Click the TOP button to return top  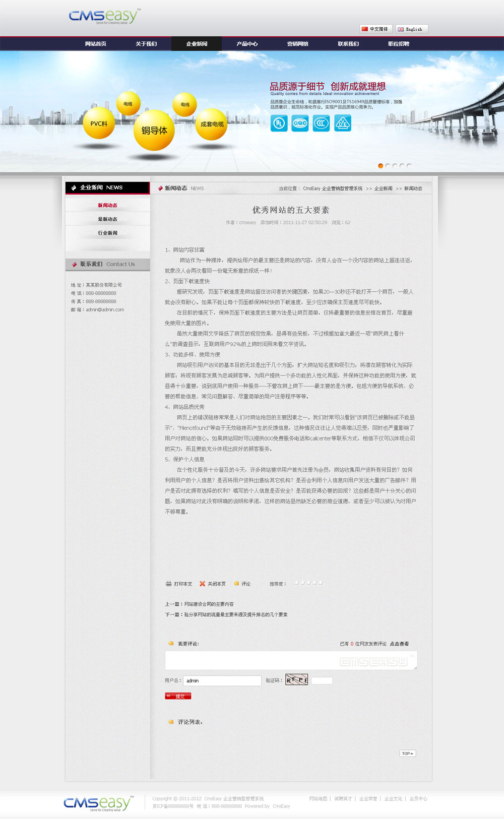[407, 753]
